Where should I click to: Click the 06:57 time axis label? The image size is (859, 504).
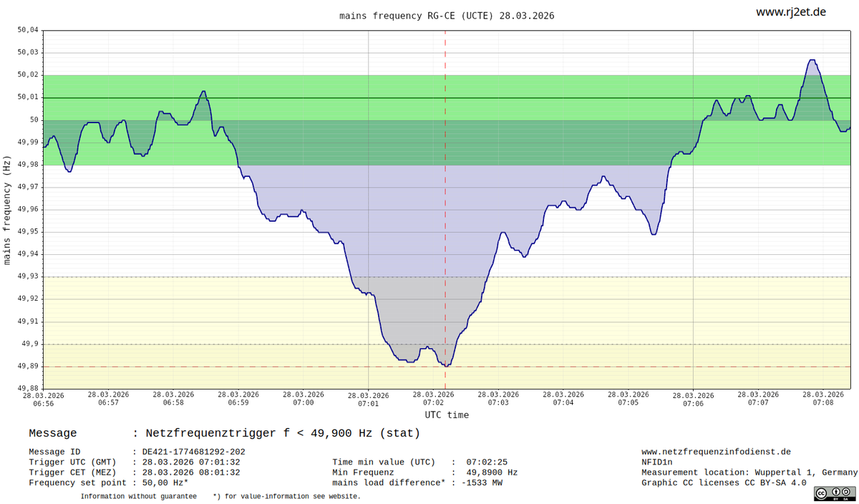tap(108, 399)
